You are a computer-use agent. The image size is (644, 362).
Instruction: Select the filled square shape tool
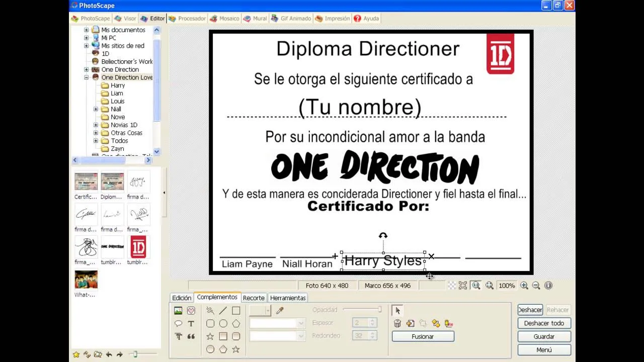(223, 336)
